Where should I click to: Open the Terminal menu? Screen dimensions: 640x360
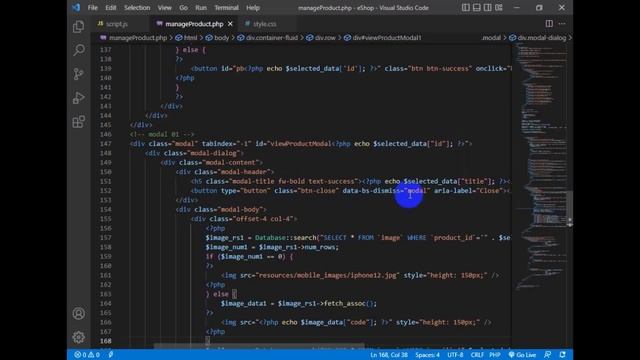[x=227, y=8]
